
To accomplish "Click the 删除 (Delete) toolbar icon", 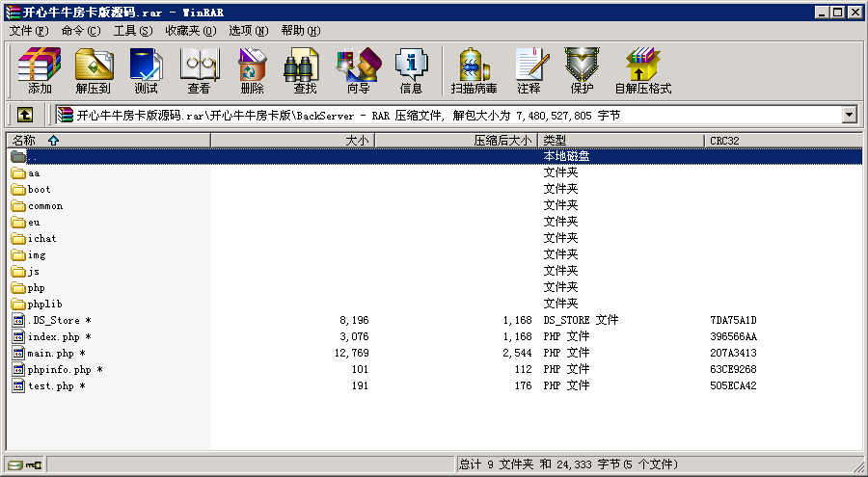I will (x=252, y=70).
